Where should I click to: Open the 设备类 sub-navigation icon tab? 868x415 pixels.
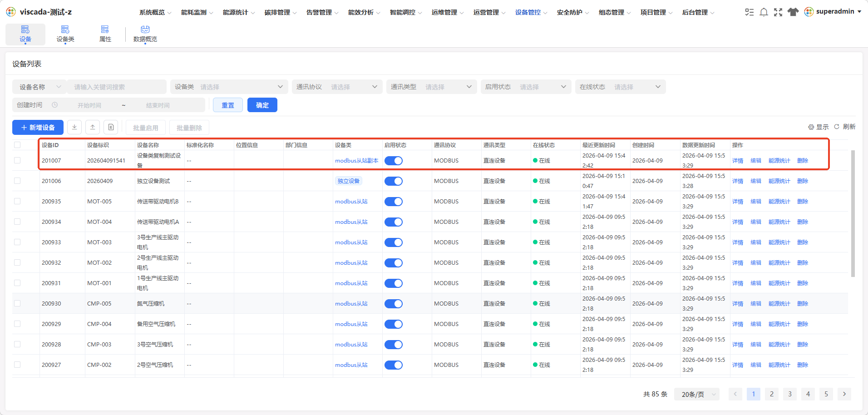click(x=65, y=34)
